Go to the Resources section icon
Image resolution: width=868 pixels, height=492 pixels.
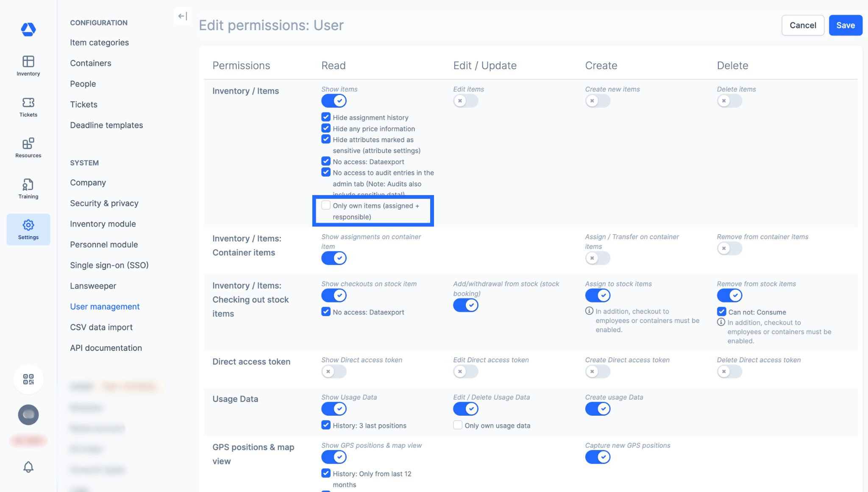[x=28, y=148]
